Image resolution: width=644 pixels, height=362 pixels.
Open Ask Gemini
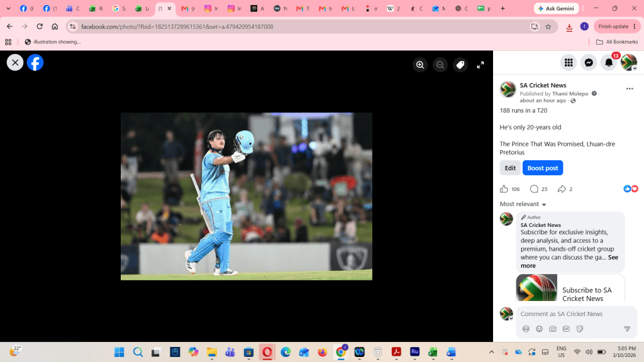coord(556,8)
